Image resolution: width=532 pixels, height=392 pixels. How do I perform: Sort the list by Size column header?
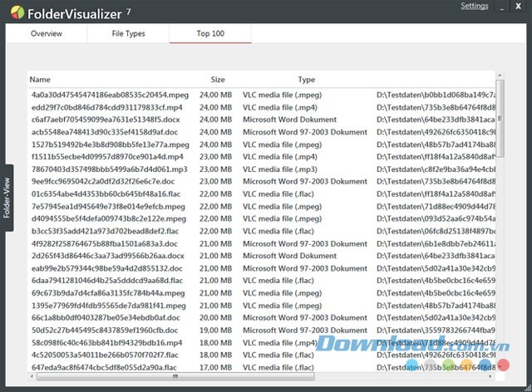[218, 80]
